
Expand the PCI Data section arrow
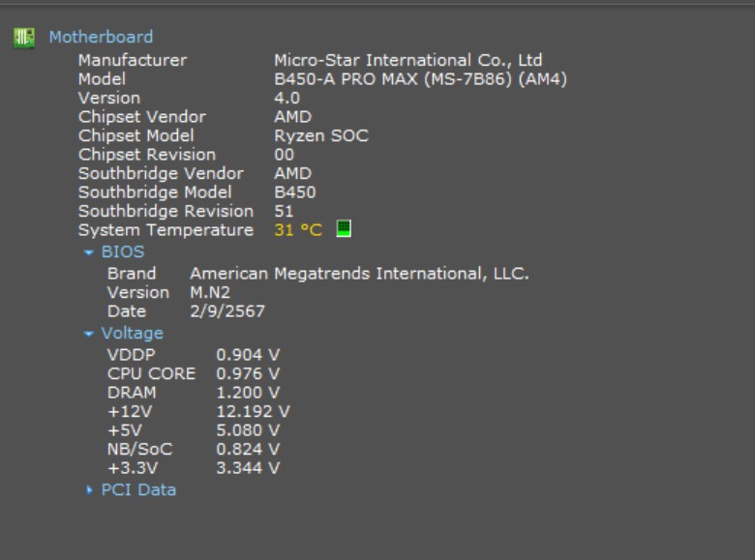click(90, 490)
